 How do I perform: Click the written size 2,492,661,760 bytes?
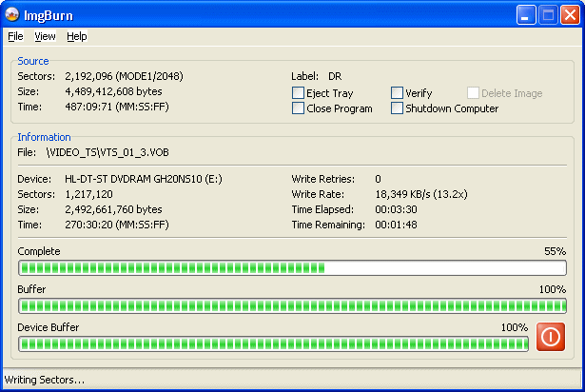pos(113,209)
